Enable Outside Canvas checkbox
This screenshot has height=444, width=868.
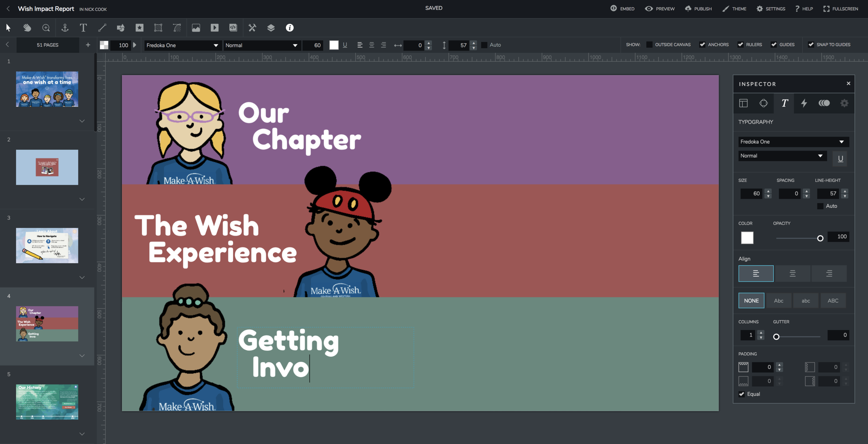(649, 44)
